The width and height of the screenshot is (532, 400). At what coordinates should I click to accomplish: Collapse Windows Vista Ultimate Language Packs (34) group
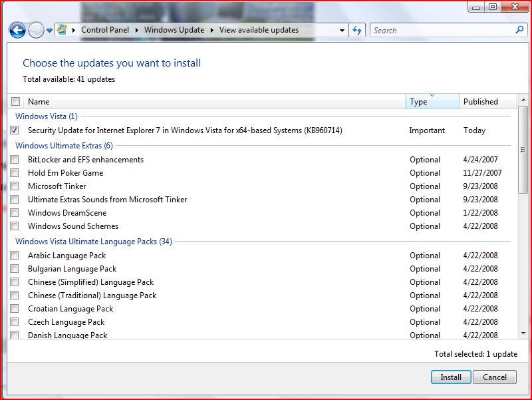pyautogui.click(x=94, y=242)
